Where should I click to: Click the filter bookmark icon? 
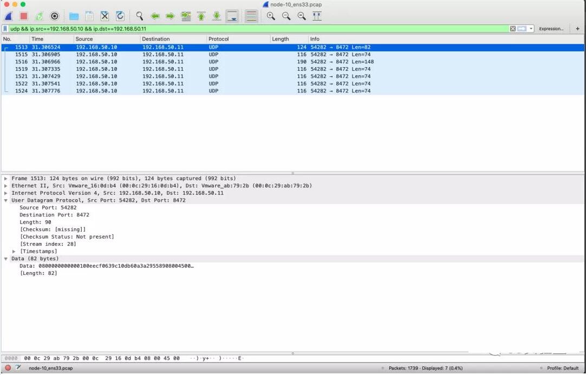tap(5, 29)
